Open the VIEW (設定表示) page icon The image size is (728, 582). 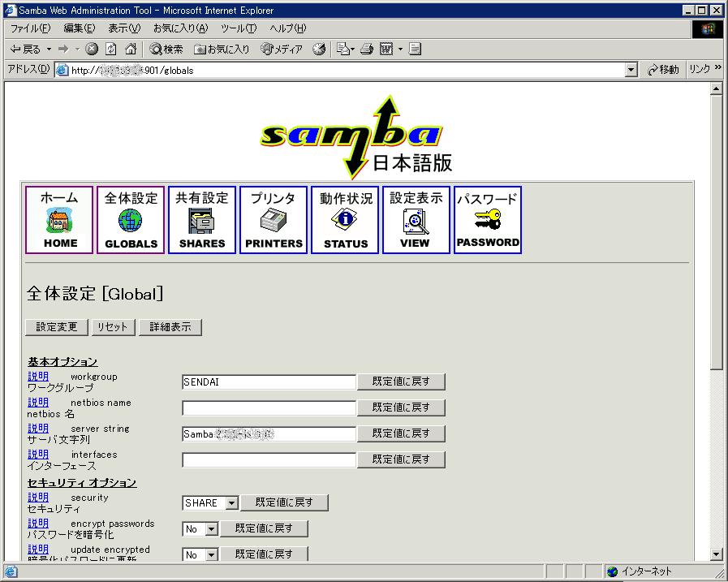416,220
